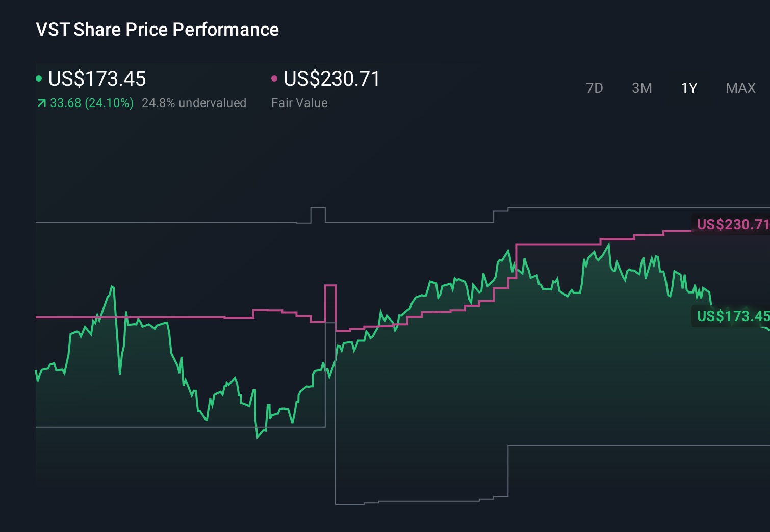This screenshot has height=532, width=770.
Task: Click the US$230.71 figure in header
Action: click(x=332, y=79)
